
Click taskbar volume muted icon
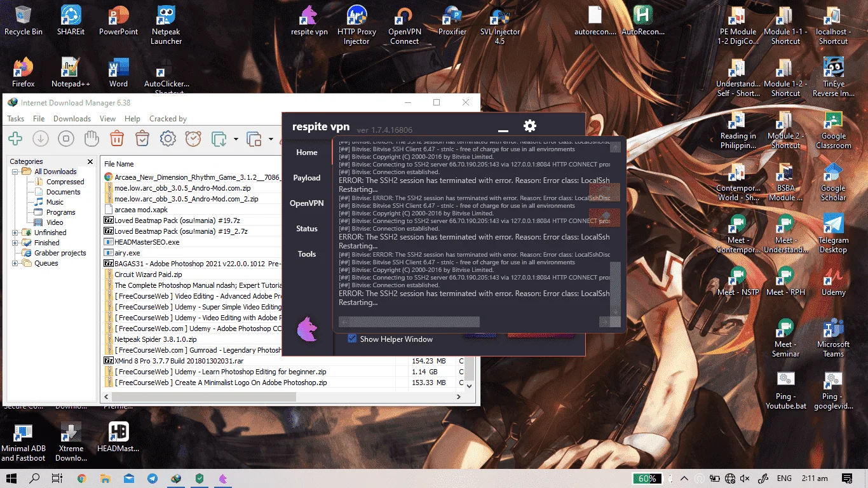(745, 478)
